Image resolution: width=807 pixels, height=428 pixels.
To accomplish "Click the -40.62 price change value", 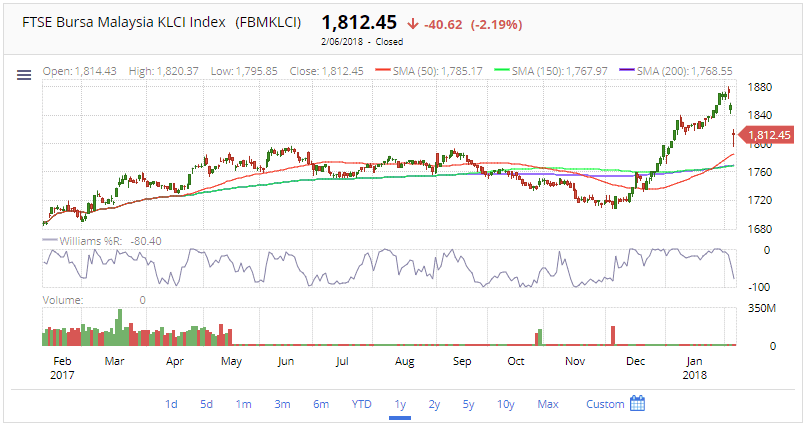I will pyautogui.click(x=443, y=25).
